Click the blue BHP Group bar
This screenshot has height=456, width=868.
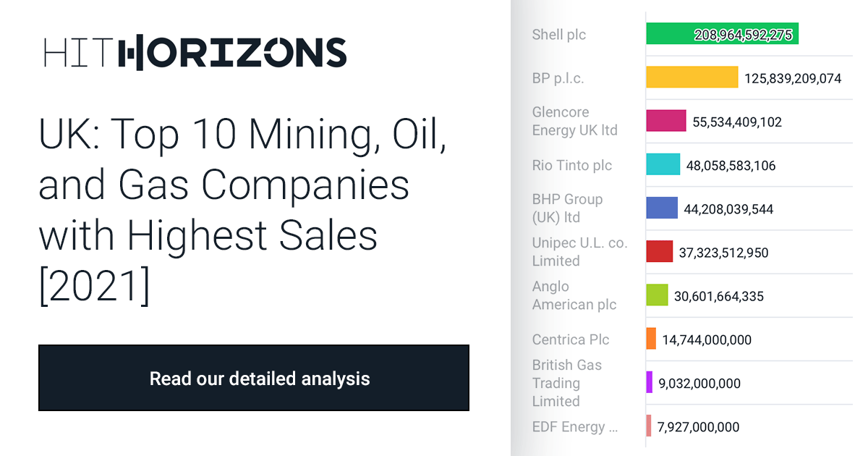tap(662, 208)
